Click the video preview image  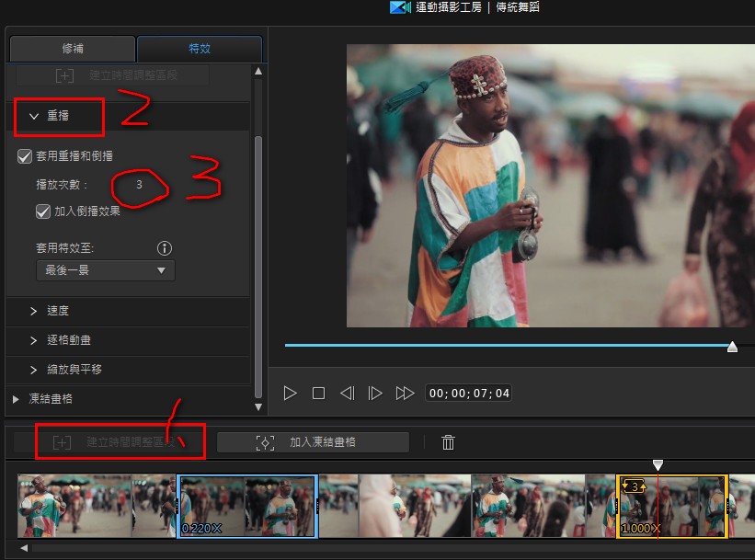point(550,186)
